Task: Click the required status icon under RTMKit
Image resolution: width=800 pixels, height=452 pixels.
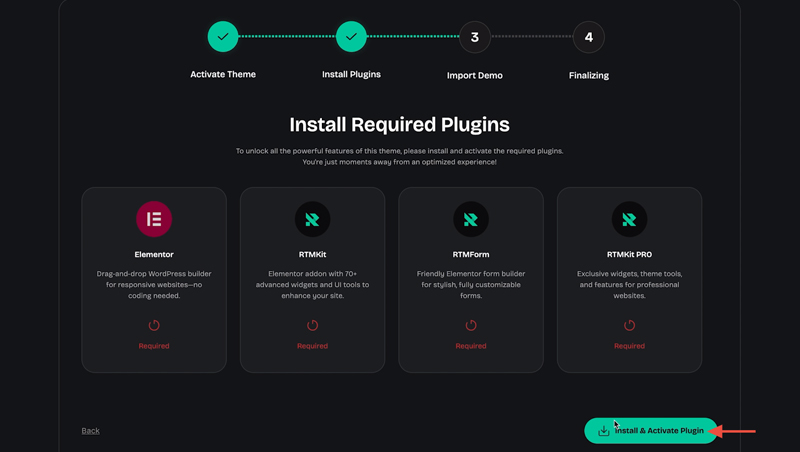Action: coord(312,325)
